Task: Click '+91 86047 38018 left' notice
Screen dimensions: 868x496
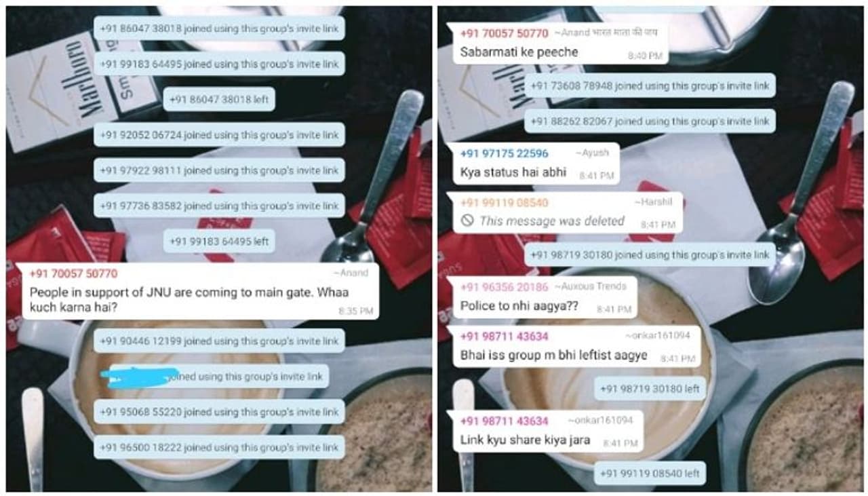Action: tap(218, 99)
